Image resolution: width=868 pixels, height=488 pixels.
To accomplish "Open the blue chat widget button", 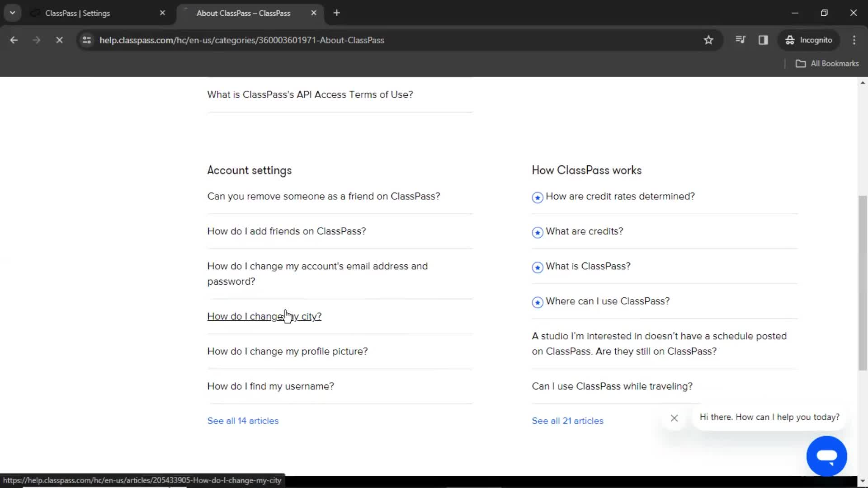I will pos(826,456).
